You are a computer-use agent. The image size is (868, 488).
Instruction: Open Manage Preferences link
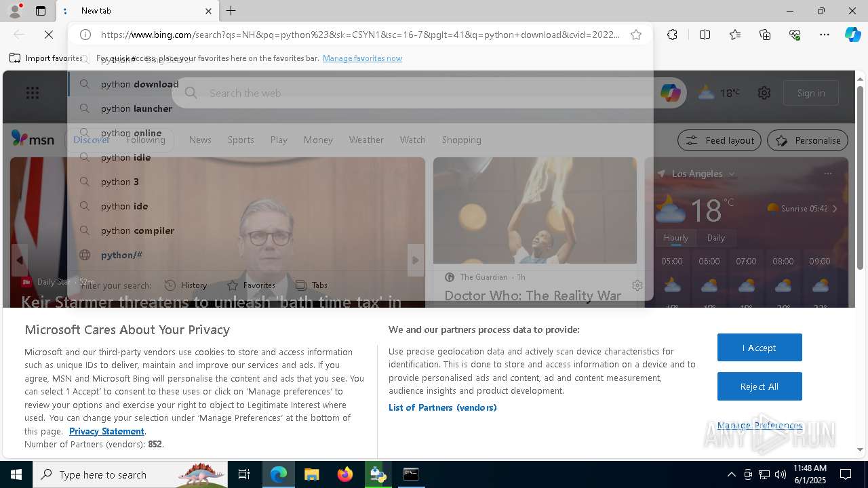(x=759, y=425)
